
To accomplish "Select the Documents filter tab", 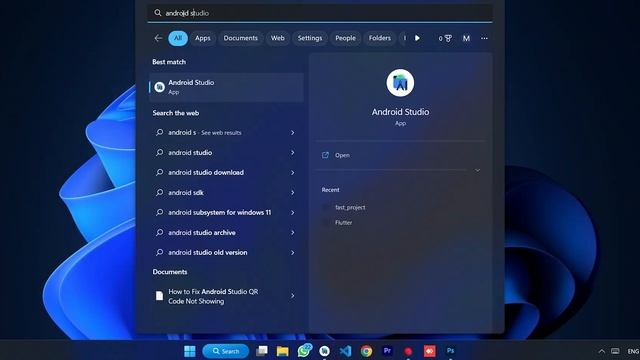I will (x=240, y=38).
